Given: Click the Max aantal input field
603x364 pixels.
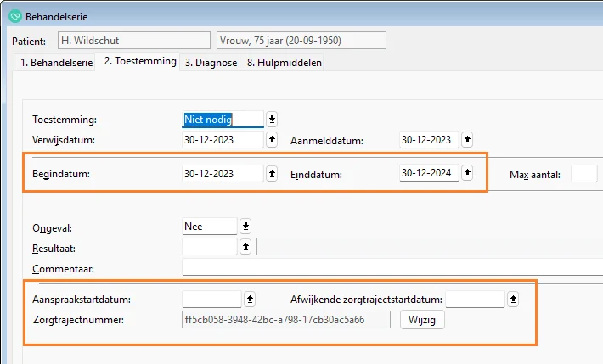Looking at the screenshot, I should click(x=583, y=174).
